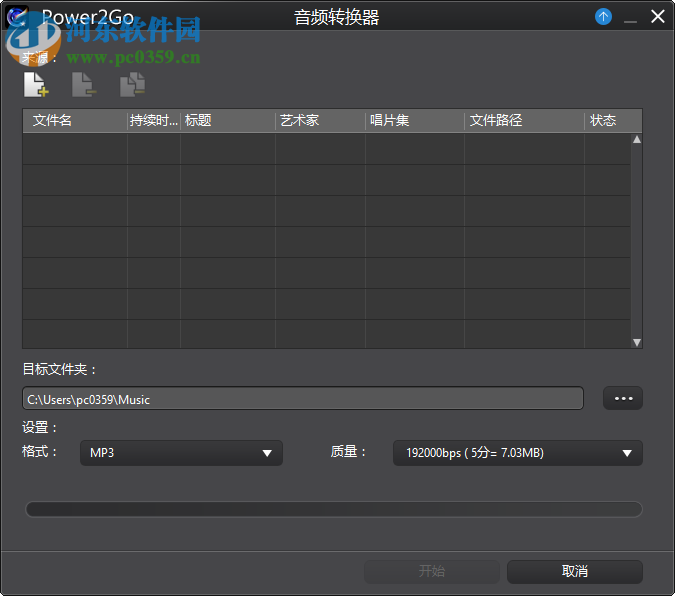Sort by 标题 column header
This screenshot has width=675, height=596.
[x=228, y=121]
